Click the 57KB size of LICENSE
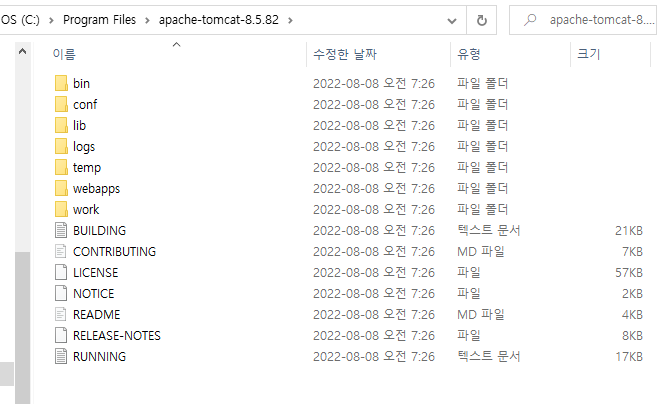663x404 pixels. (629, 272)
